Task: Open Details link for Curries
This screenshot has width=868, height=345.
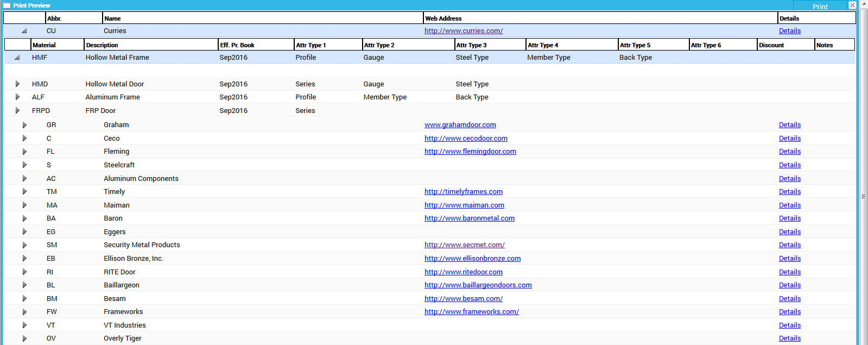Action: tap(789, 31)
